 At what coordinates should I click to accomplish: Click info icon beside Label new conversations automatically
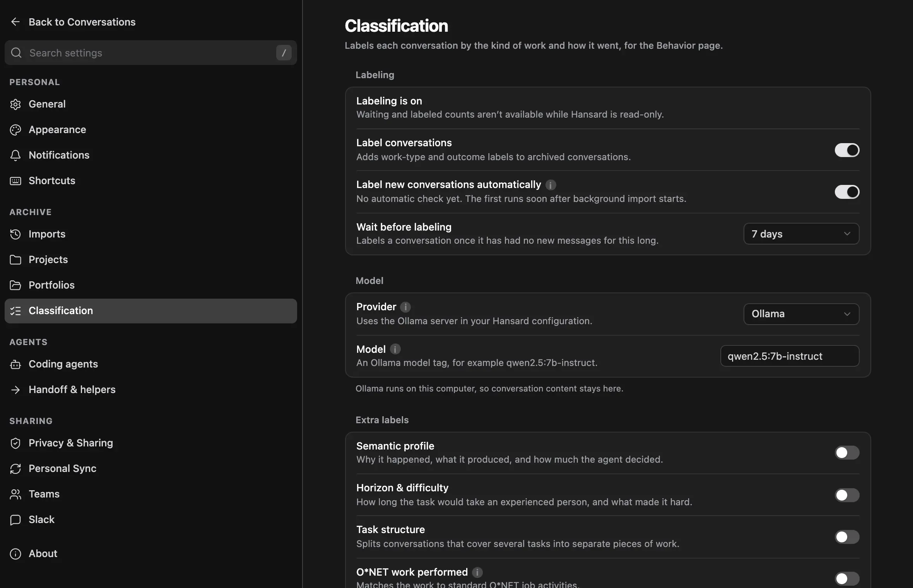click(551, 185)
